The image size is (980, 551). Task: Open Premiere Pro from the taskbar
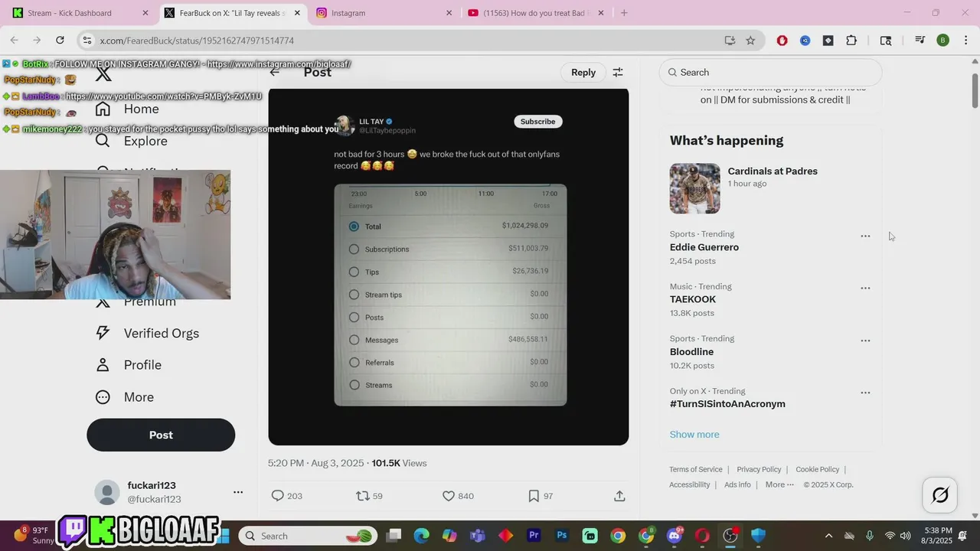click(x=534, y=536)
